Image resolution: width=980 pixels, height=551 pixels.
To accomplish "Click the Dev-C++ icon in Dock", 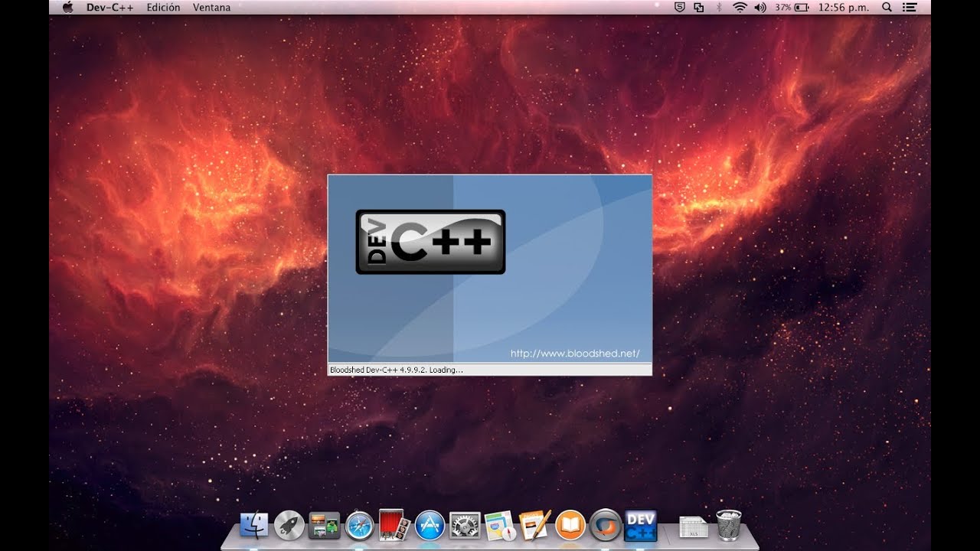I will click(x=641, y=526).
